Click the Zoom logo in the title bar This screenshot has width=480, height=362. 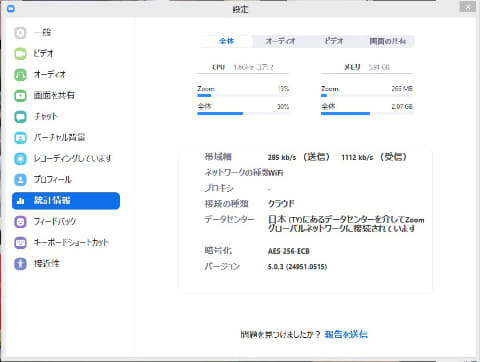[11, 9]
